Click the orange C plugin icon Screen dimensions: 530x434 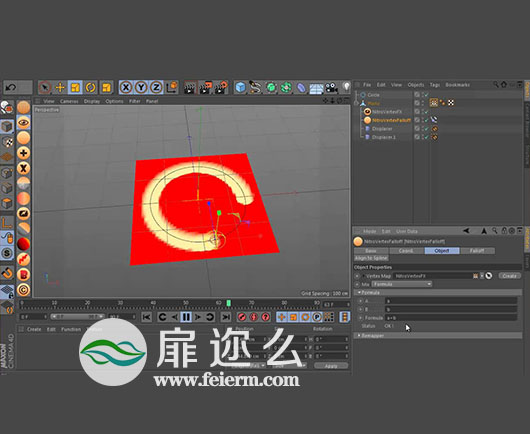tap(23, 290)
